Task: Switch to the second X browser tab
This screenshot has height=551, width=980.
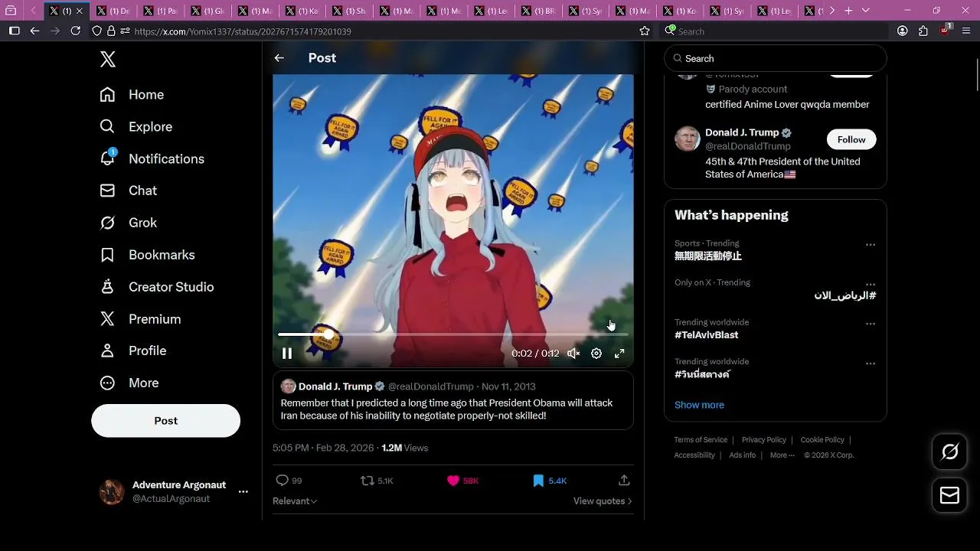Action: (113, 11)
